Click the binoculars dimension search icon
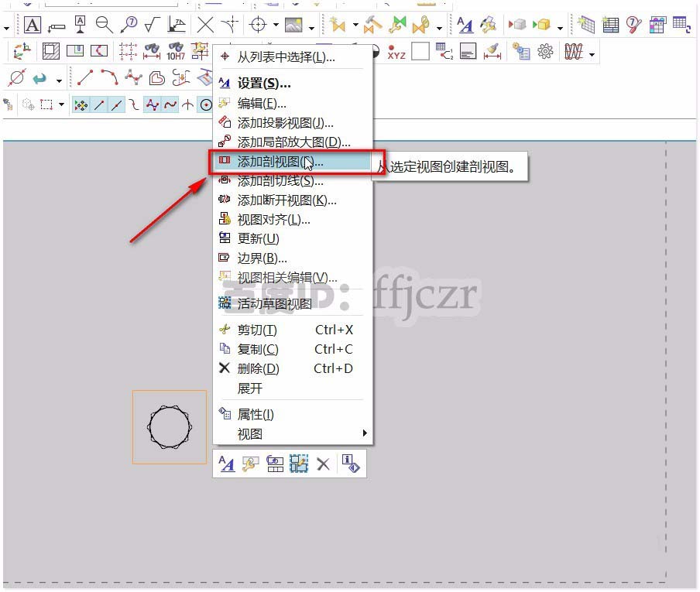This screenshot has height=592, width=700. [152, 51]
